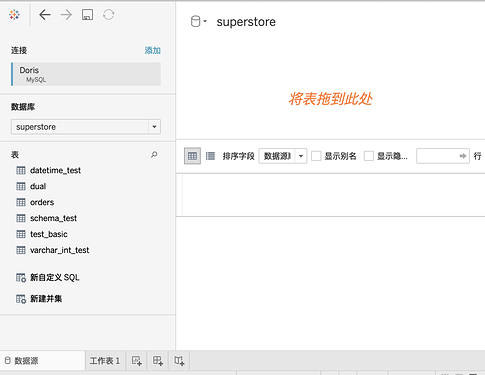The image size is (485, 375).
Task: Click the orders table icon
Action: coord(21,202)
